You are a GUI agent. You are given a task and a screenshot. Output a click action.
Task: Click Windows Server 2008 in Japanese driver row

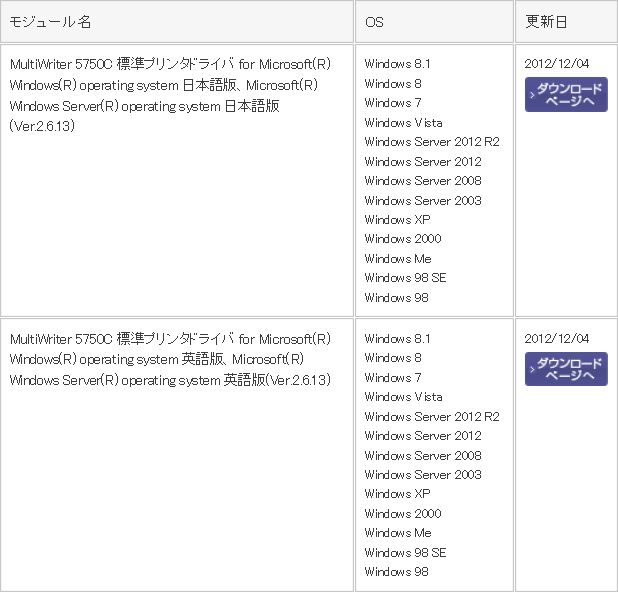[x=423, y=181]
